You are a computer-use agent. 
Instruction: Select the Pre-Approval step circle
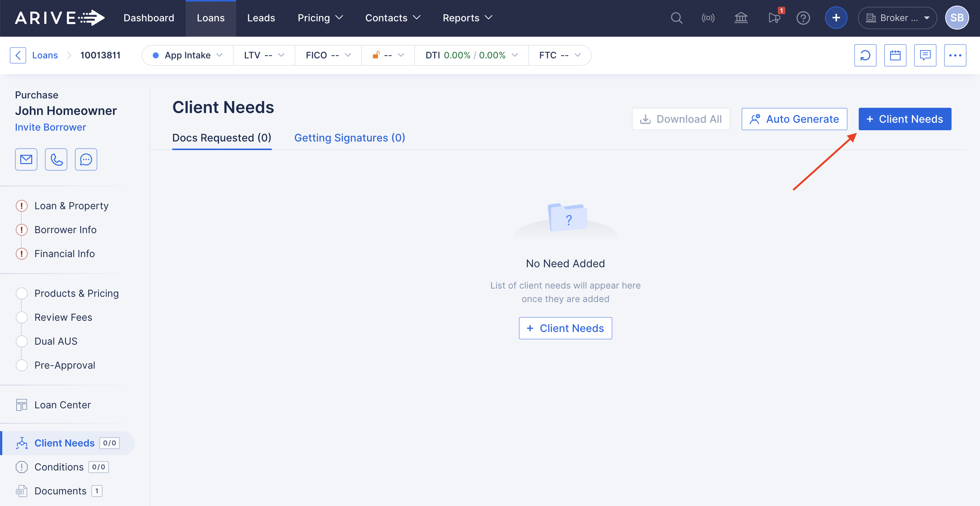(22, 365)
